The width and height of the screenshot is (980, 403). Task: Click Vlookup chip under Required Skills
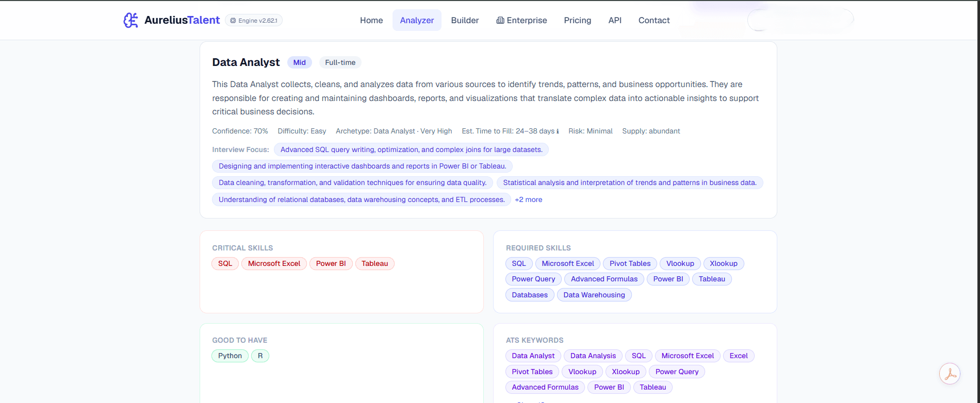coord(680,263)
